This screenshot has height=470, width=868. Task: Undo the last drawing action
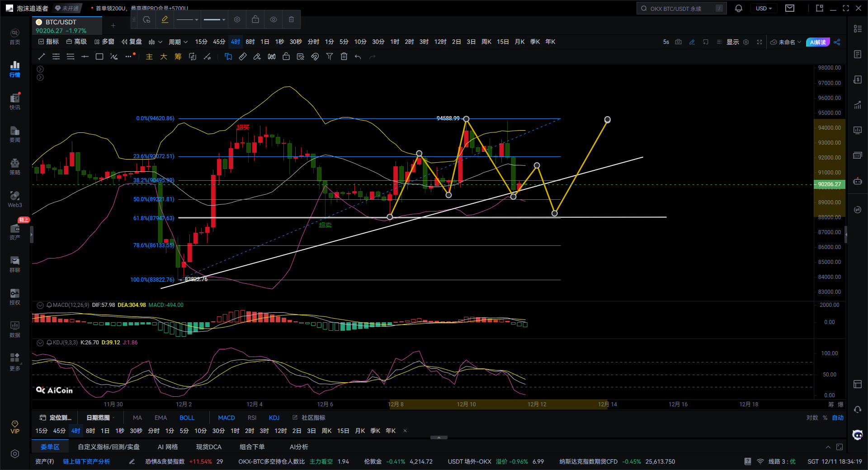point(358,56)
